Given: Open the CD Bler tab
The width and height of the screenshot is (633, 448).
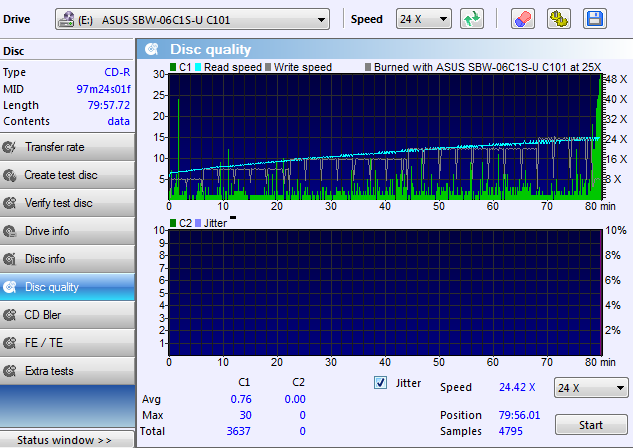Looking at the screenshot, I should click(x=67, y=315).
